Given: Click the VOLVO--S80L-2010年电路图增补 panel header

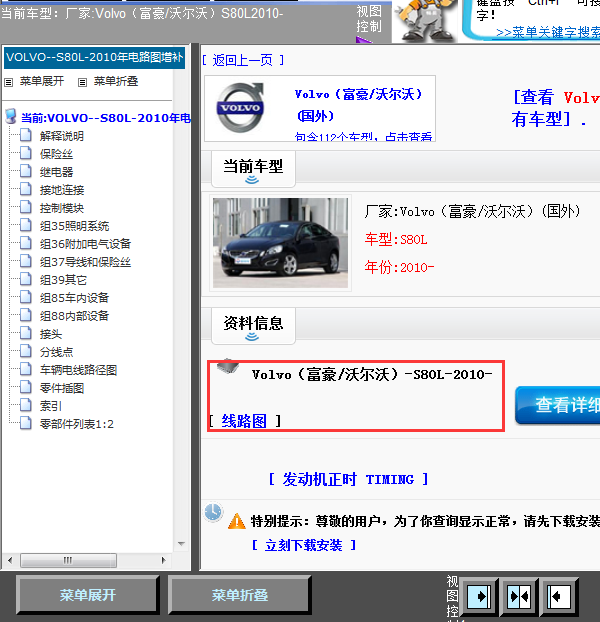Looking at the screenshot, I should pyautogui.click(x=94, y=58).
